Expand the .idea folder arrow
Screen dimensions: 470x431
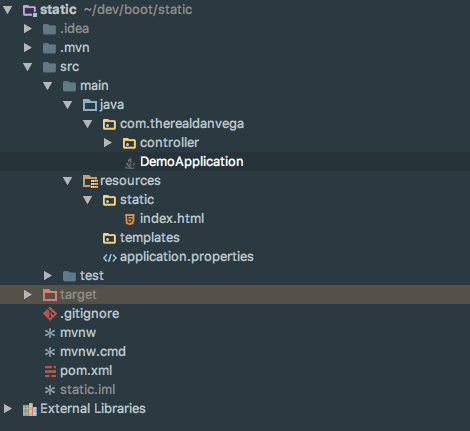click(x=28, y=29)
